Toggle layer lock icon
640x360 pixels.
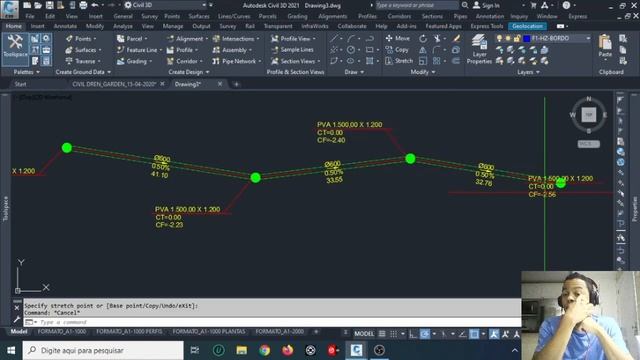coord(517,38)
